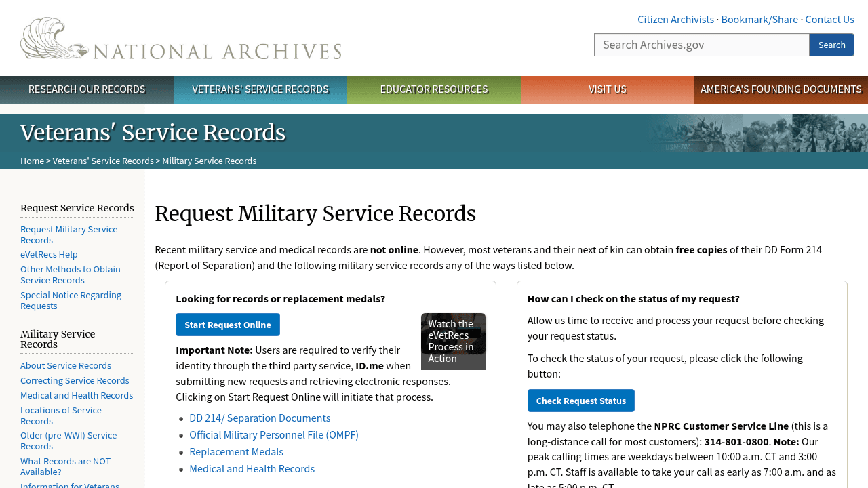868x488 pixels.
Task: Open Medical and Health Records link
Action: click(252, 468)
